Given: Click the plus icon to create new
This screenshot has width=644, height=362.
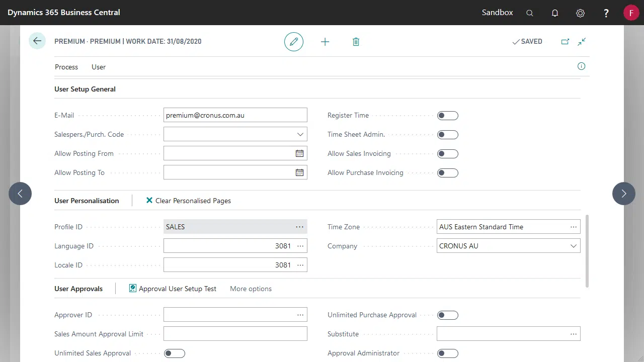Looking at the screenshot, I should 325,42.
